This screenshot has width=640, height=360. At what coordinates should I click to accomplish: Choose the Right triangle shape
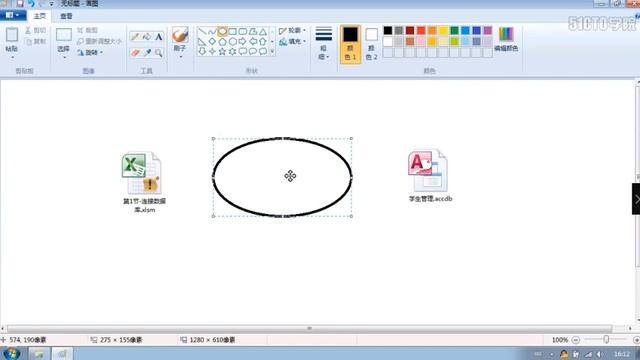(202, 41)
